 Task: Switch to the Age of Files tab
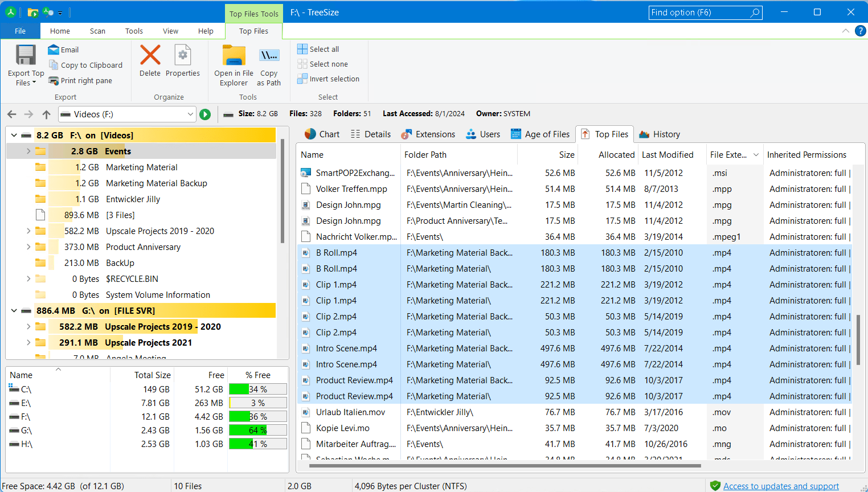[x=541, y=134]
